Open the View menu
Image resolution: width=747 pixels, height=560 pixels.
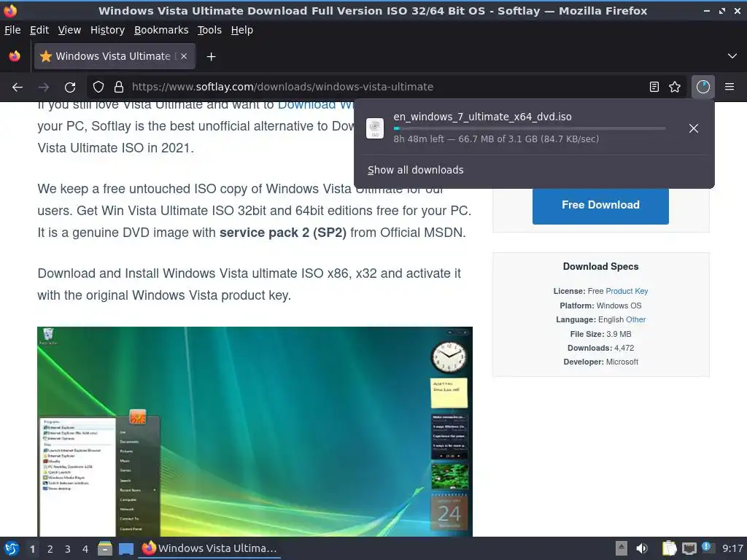[x=69, y=30]
